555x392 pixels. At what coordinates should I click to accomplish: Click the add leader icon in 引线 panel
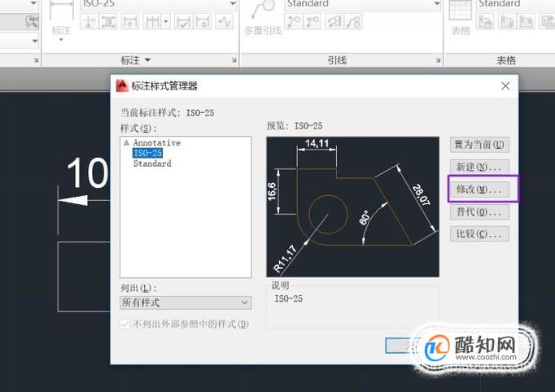[x=294, y=22]
